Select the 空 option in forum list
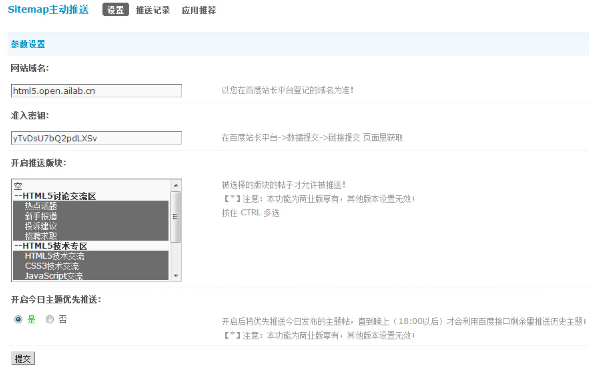 pos(91,186)
